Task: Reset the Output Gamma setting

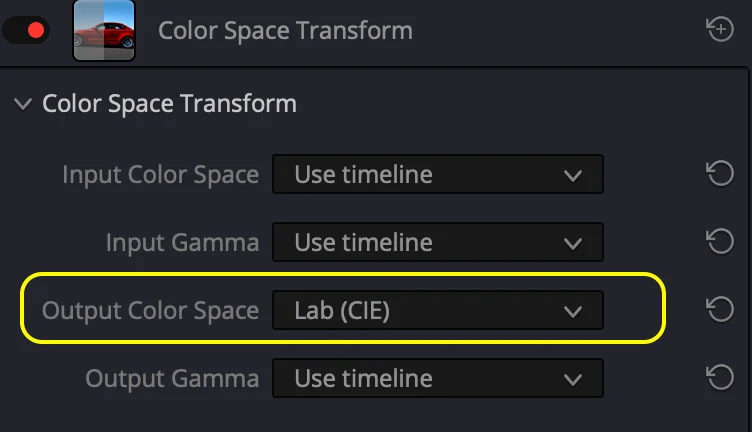Action: point(720,377)
